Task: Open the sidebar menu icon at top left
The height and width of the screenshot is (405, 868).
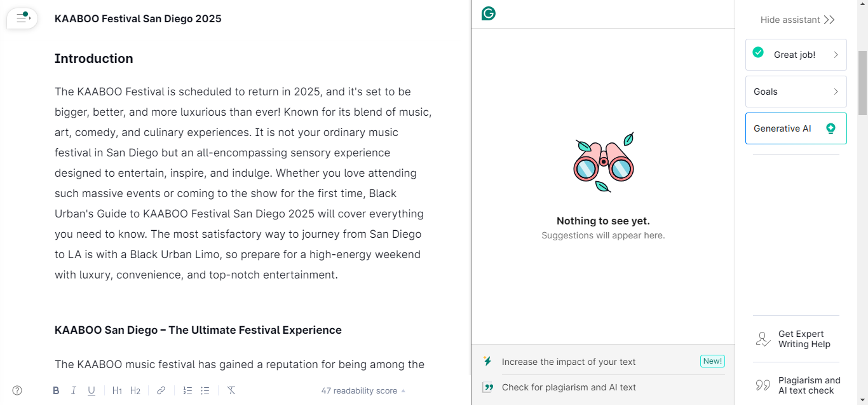Action: [x=23, y=18]
